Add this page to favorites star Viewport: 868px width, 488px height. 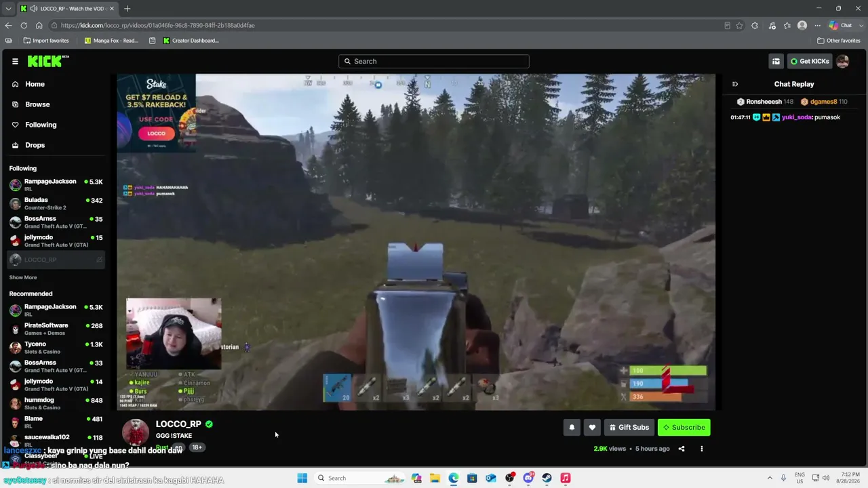[x=739, y=25]
